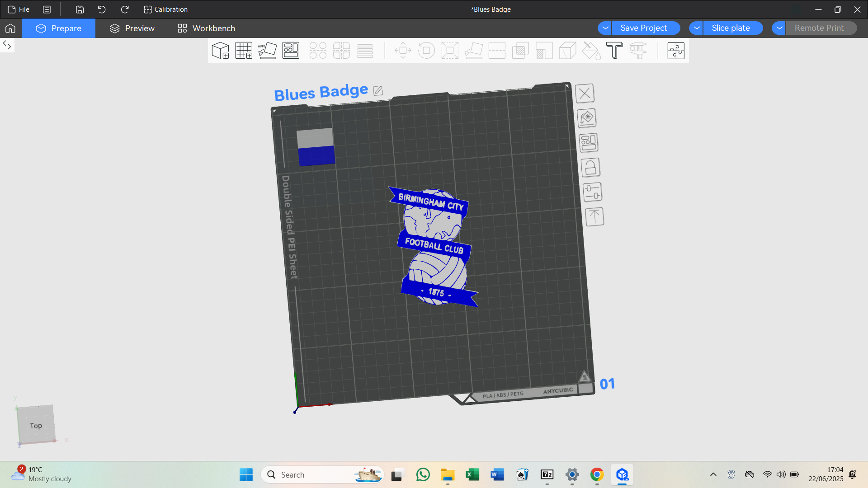Click the taskbar Search box

pos(322,475)
